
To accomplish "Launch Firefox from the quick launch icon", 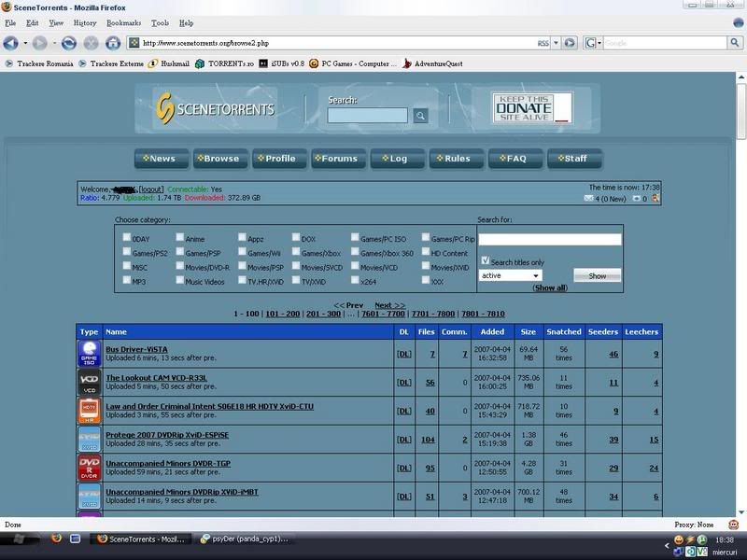I will click(56, 539).
